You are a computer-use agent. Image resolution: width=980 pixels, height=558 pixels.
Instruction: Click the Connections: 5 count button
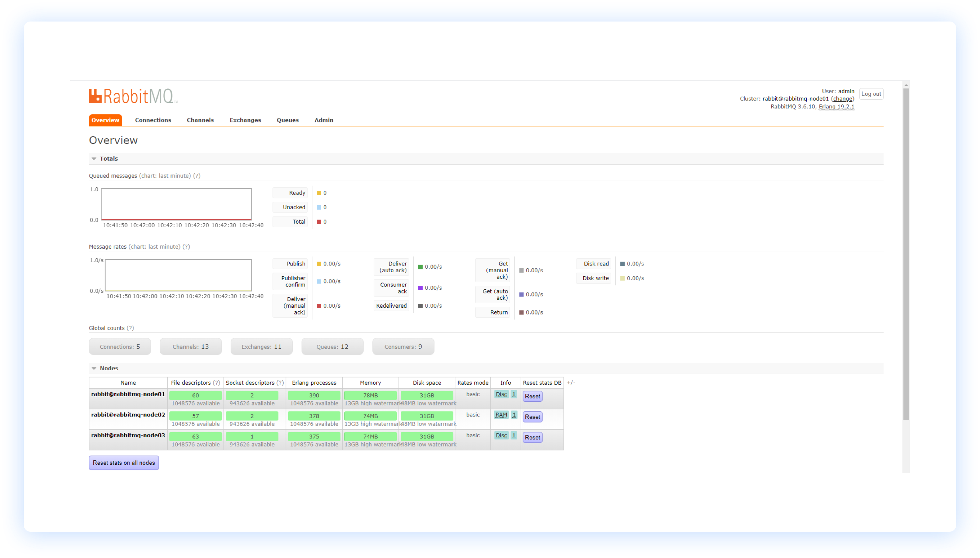(120, 347)
